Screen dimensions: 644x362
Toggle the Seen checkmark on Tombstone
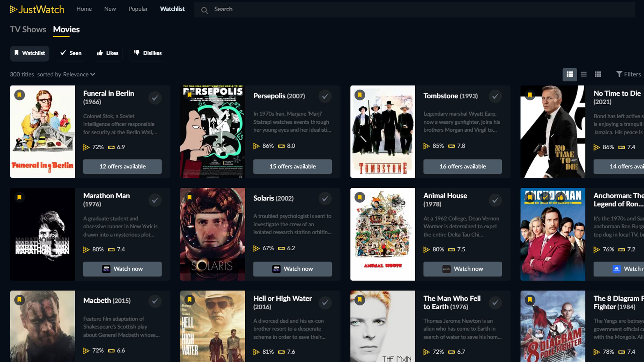point(495,96)
